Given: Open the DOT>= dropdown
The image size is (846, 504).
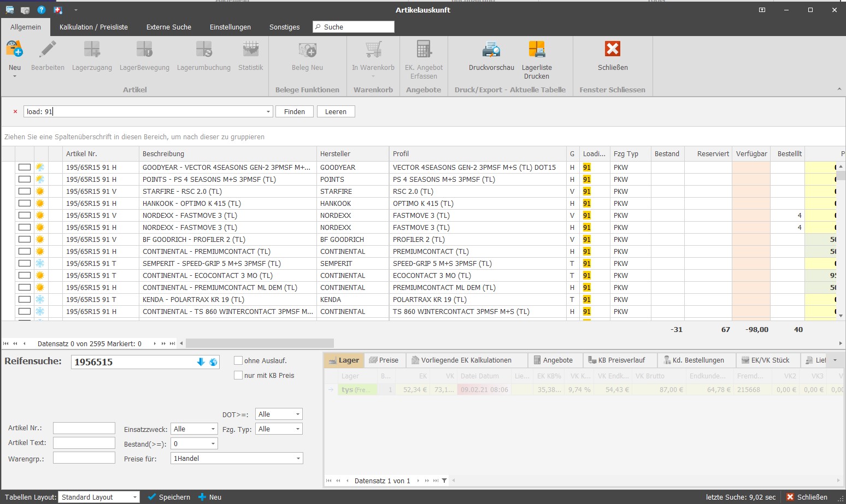Looking at the screenshot, I should pos(297,414).
